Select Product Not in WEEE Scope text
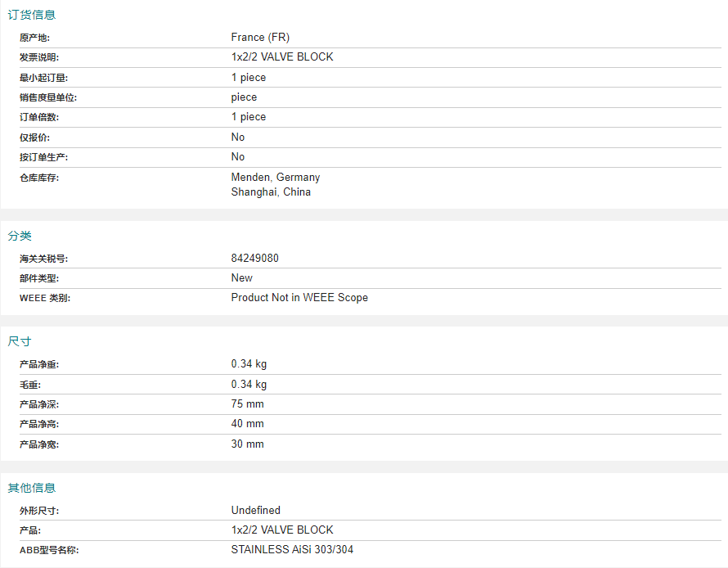Image resolution: width=728 pixels, height=568 pixels. [299, 297]
